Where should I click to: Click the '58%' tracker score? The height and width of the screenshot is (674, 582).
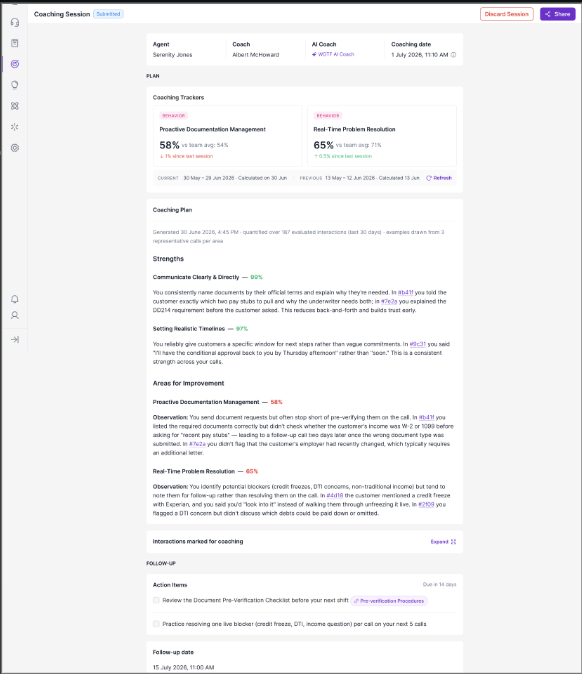(169, 145)
